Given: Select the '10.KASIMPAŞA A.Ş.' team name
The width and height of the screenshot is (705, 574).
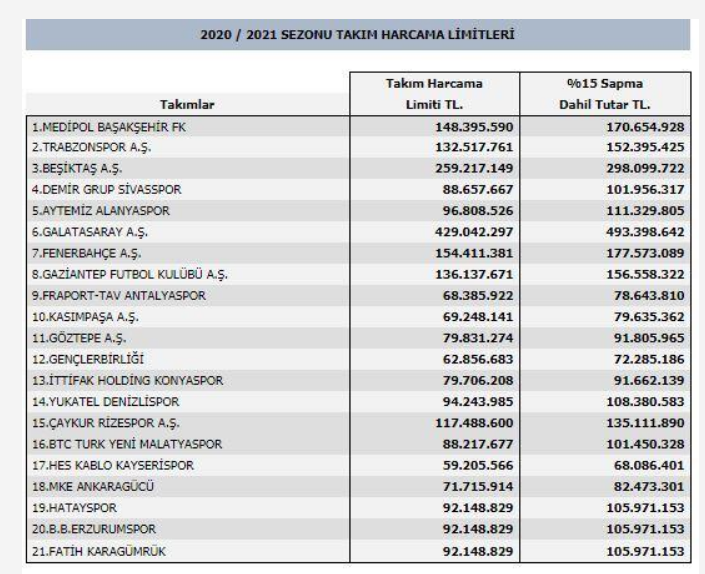Looking at the screenshot, I should click(85, 317).
